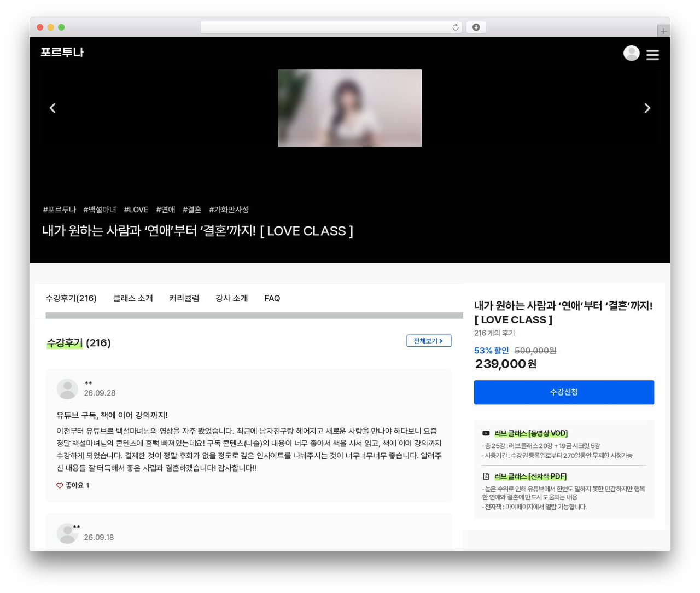The height and width of the screenshot is (593, 700).
Task: Click the #백설마녀 hashtag
Action: (x=100, y=210)
